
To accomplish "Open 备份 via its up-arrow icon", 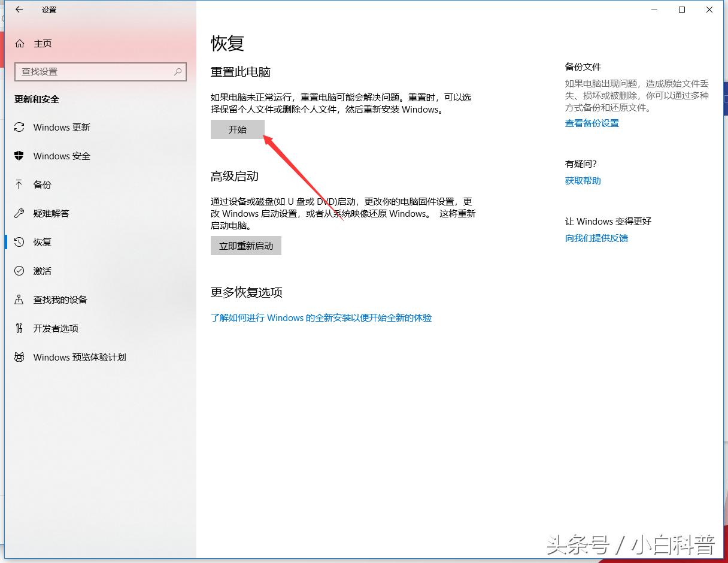I will coord(19,184).
